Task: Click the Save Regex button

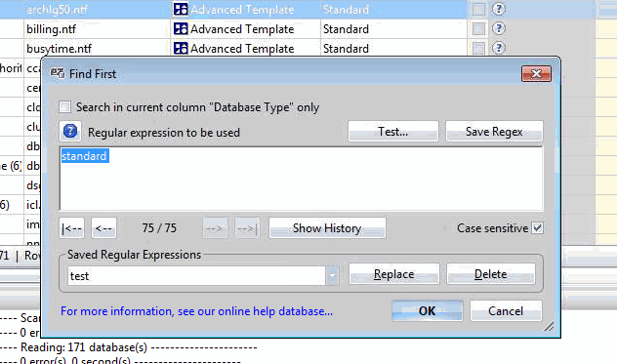Action: click(494, 132)
